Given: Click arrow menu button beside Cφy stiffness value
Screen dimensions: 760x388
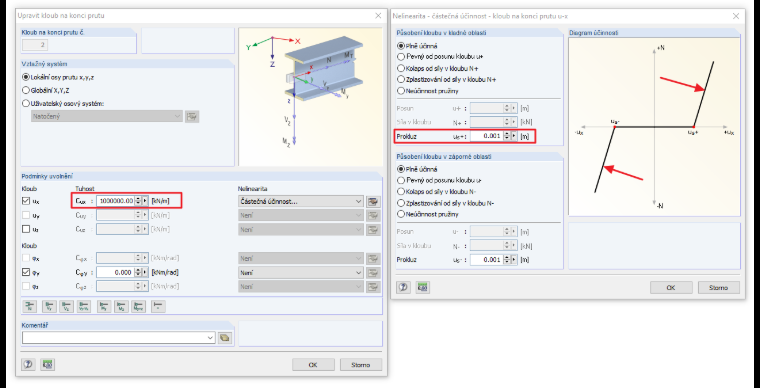Looking at the screenshot, I should (x=145, y=273).
